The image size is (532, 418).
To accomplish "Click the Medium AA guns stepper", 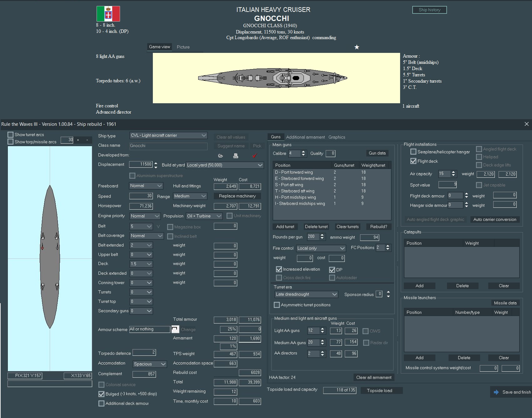I will tap(323, 342).
